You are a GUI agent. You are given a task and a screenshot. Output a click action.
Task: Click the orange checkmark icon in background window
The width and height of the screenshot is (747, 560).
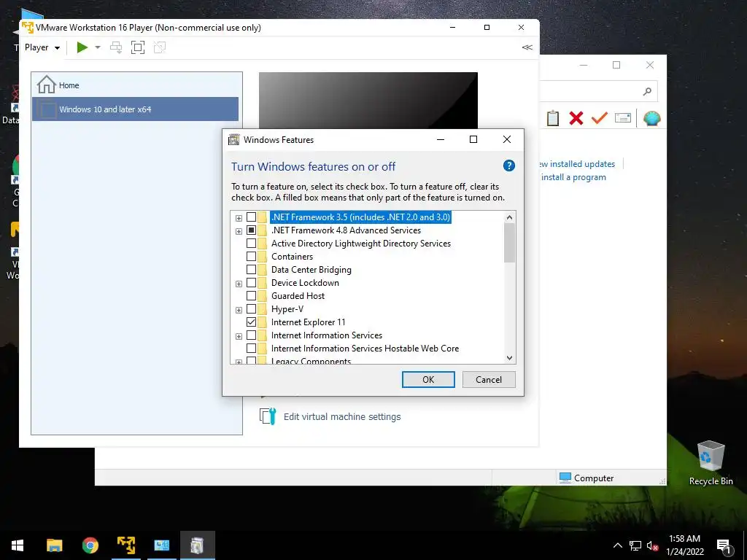(600, 117)
